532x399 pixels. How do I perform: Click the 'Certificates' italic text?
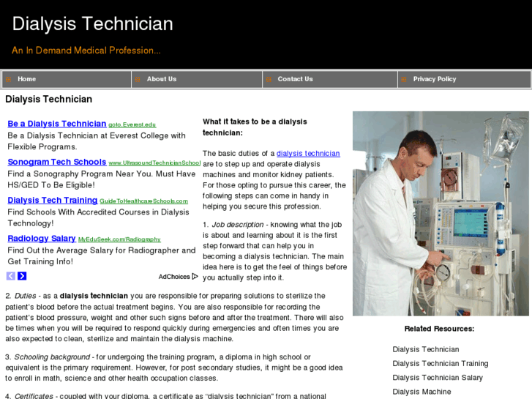pos(34,396)
